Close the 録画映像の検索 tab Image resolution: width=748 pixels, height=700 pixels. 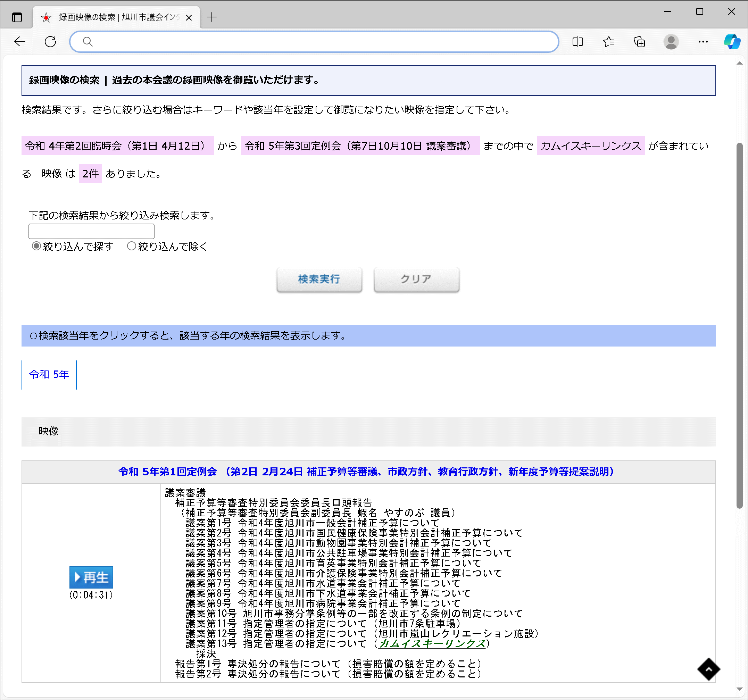[189, 18]
